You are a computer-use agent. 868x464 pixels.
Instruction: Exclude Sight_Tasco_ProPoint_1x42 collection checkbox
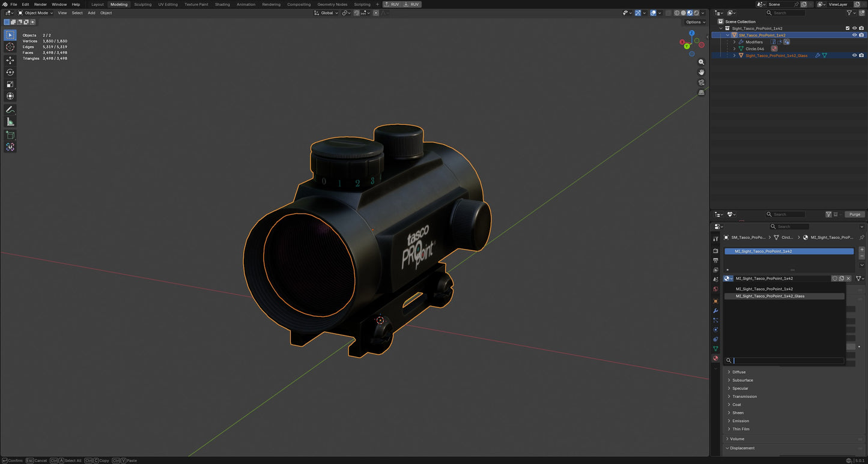point(848,28)
